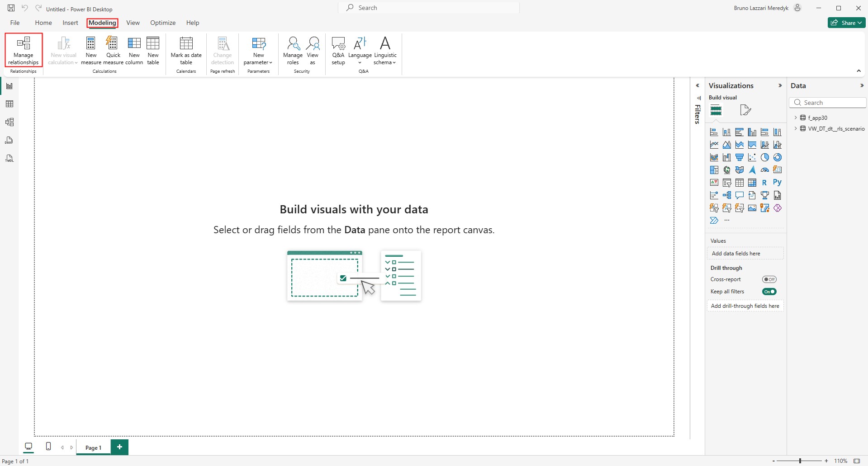This screenshot has width=868, height=466.
Task: Expand the Filters pane
Action: [697, 85]
